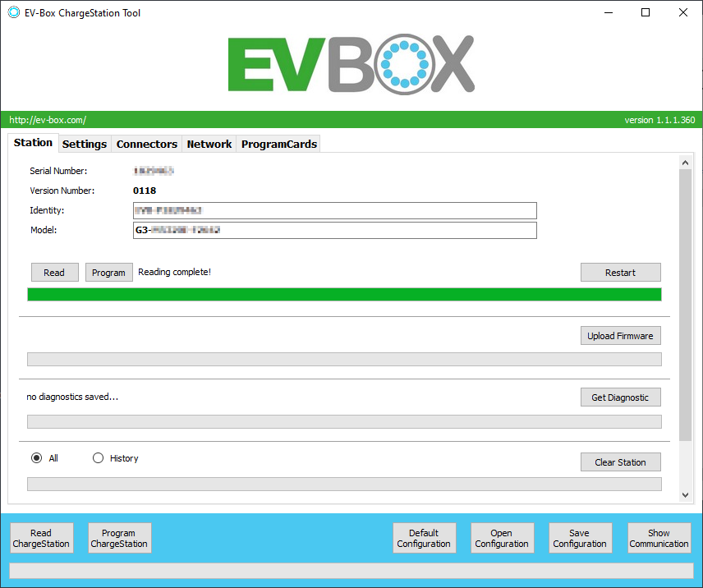The width and height of the screenshot is (703, 588).
Task: Restart the charge station
Action: (x=620, y=272)
